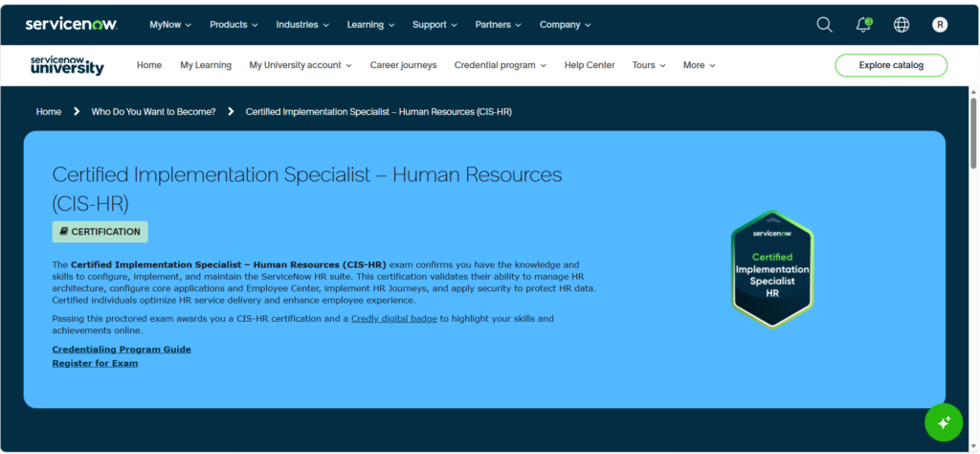The image size is (980, 454).
Task: Expand the Tours dropdown
Action: (649, 65)
